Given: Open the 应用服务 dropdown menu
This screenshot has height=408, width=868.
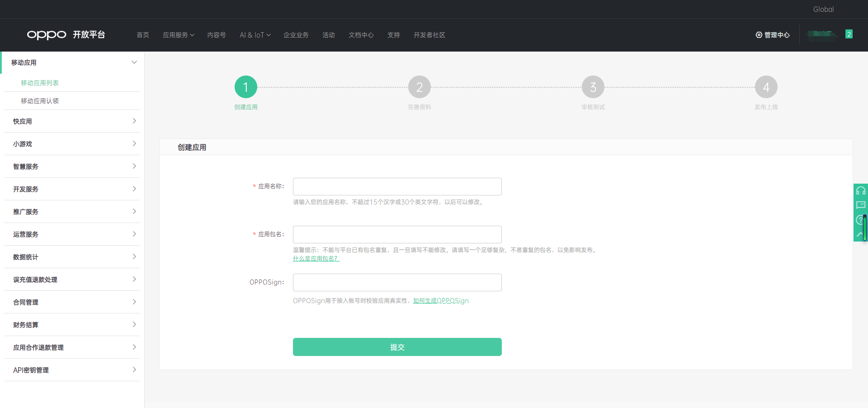Looking at the screenshot, I should [x=179, y=35].
